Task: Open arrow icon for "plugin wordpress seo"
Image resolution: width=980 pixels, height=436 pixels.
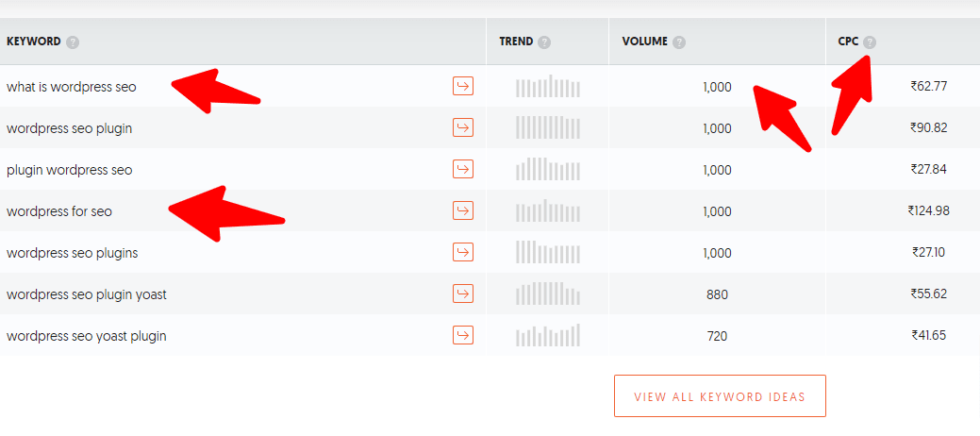Action: click(x=463, y=169)
